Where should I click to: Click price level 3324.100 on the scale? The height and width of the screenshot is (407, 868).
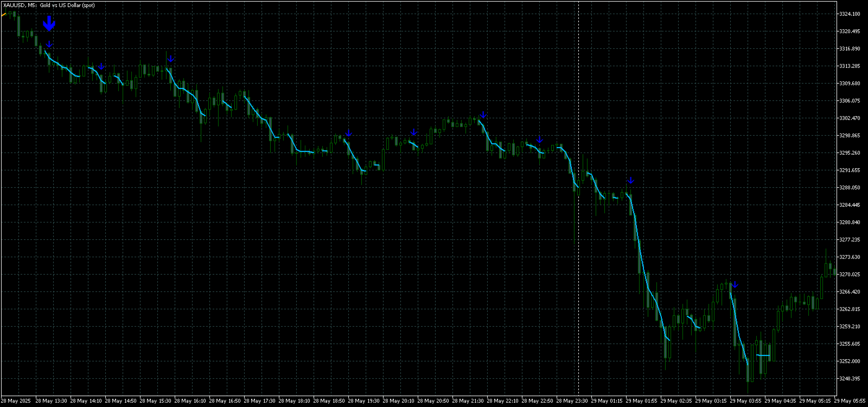(850, 14)
